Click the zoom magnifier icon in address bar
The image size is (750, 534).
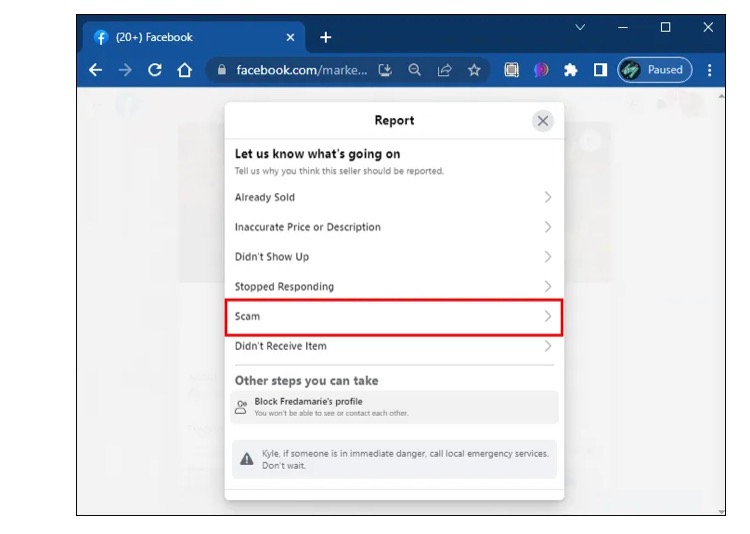(x=414, y=70)
